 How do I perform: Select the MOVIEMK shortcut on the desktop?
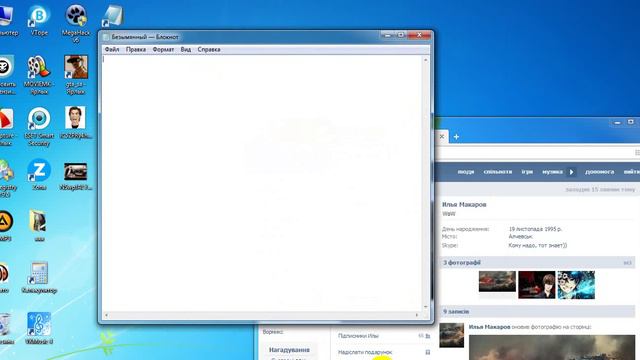tap(39, 75)
